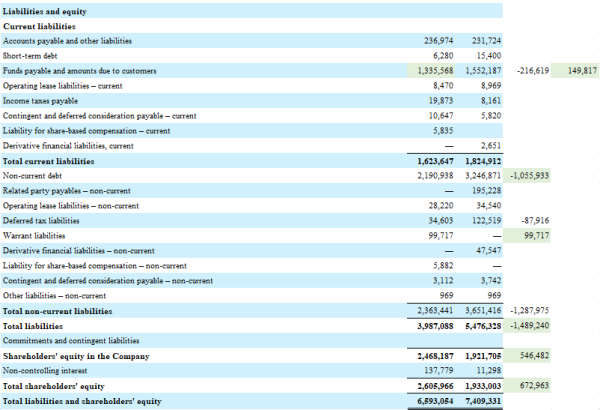Image resolution: width=600 pixels, height=410 pixels.
Task: Click the -216,619 difference cell
Action: click(x=530, y=72)
